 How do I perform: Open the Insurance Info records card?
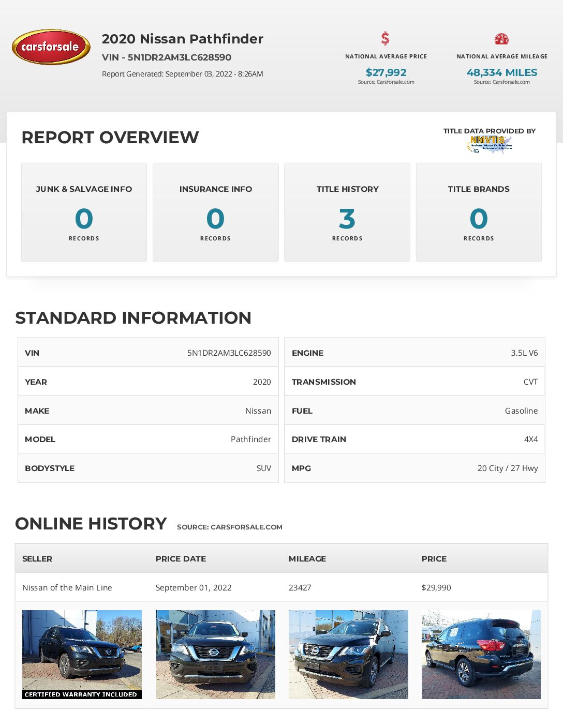point(216,213)
